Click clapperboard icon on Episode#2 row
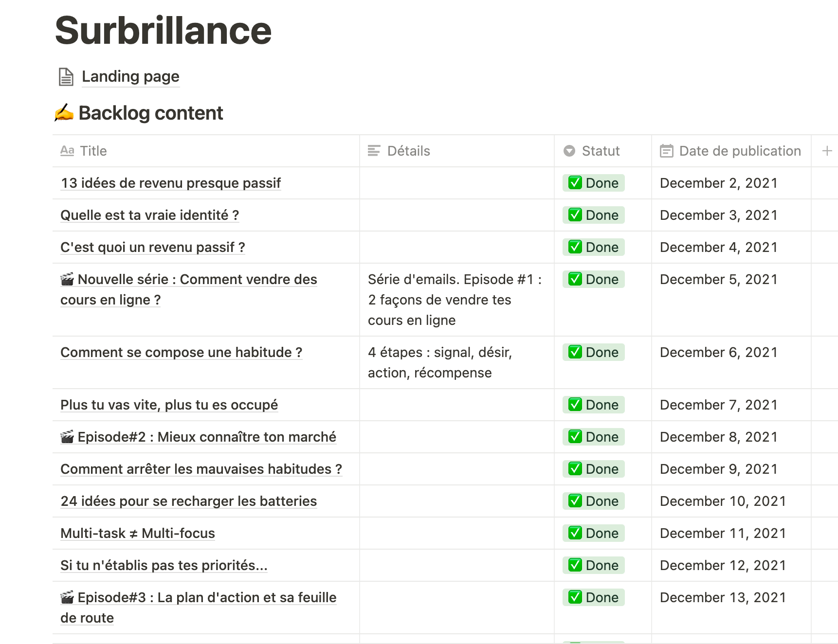This screenshot has width=838, height=644. (67, 437)
